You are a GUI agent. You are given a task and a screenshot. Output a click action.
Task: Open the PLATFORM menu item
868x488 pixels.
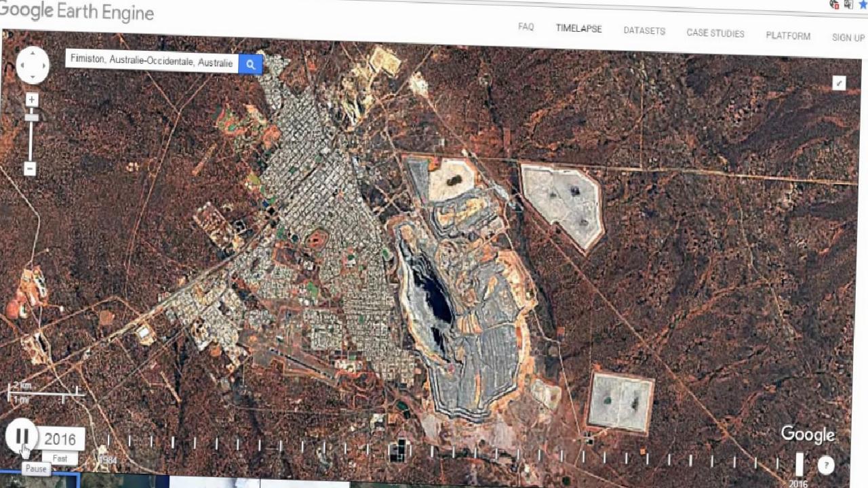click(x=788, y=35)
